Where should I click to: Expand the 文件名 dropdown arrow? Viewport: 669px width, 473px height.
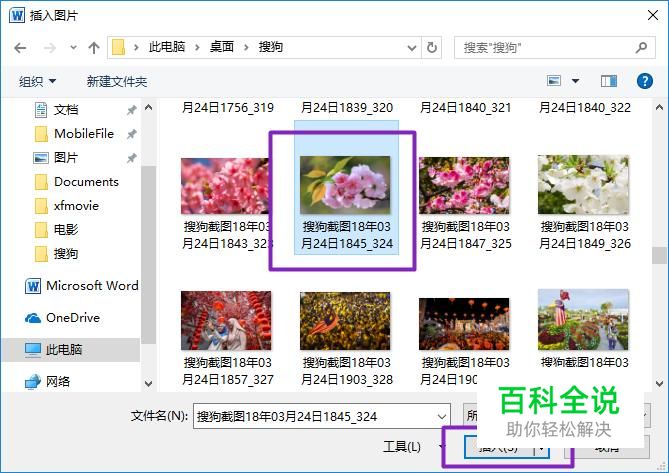coord(442,416)
